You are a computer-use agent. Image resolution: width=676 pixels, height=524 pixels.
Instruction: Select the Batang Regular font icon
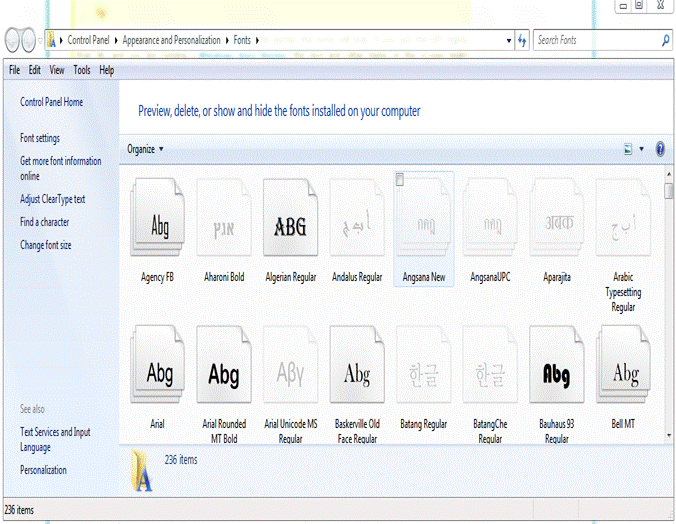point(423,364)
